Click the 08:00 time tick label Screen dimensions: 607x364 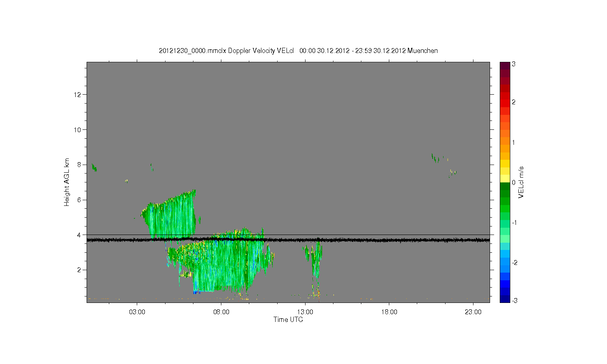click(x=221, y=312)
